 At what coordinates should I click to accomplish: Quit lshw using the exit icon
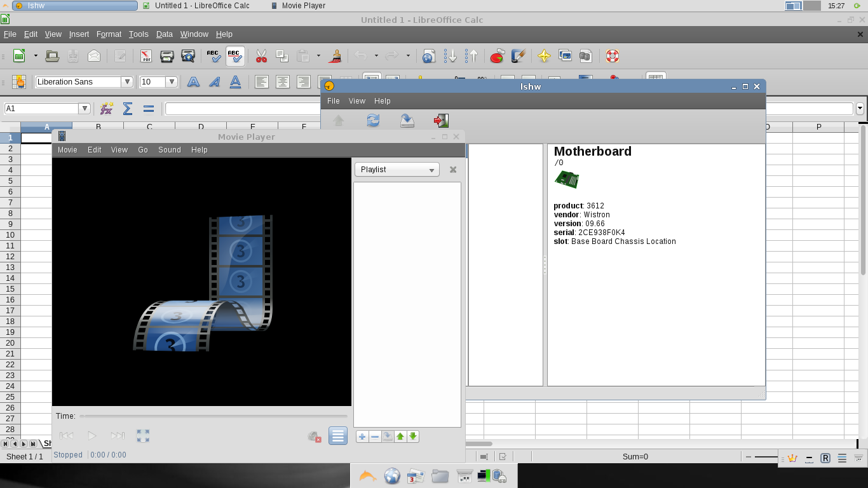coord(442,120)
